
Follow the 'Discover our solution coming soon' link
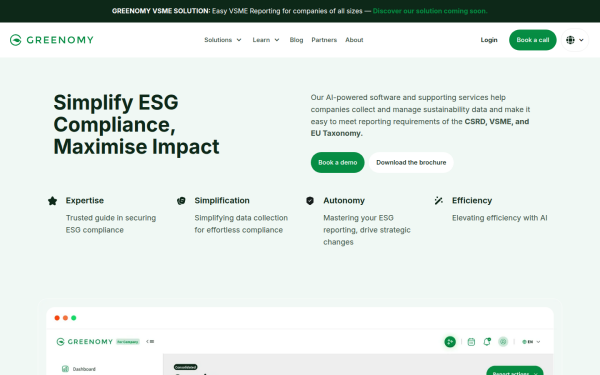[430, 11]
